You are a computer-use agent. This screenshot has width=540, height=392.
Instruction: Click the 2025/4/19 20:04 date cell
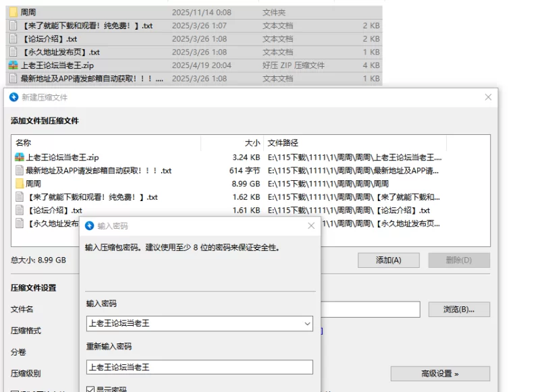201,65
